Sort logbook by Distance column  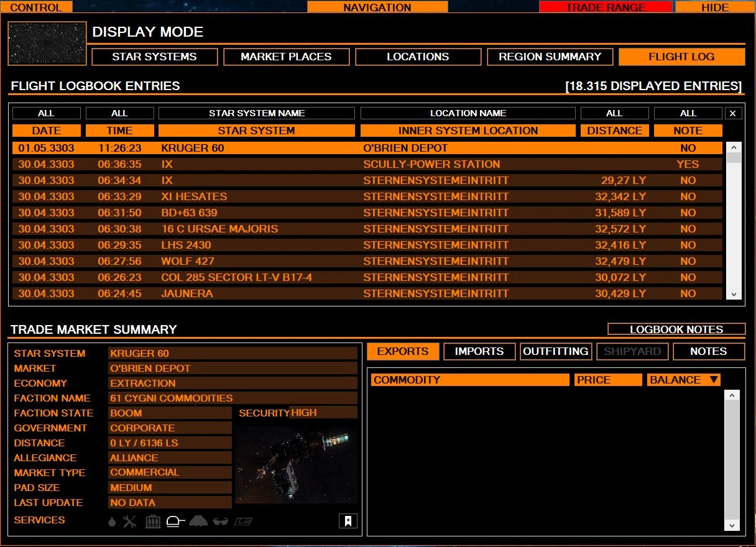click(614, 131)
